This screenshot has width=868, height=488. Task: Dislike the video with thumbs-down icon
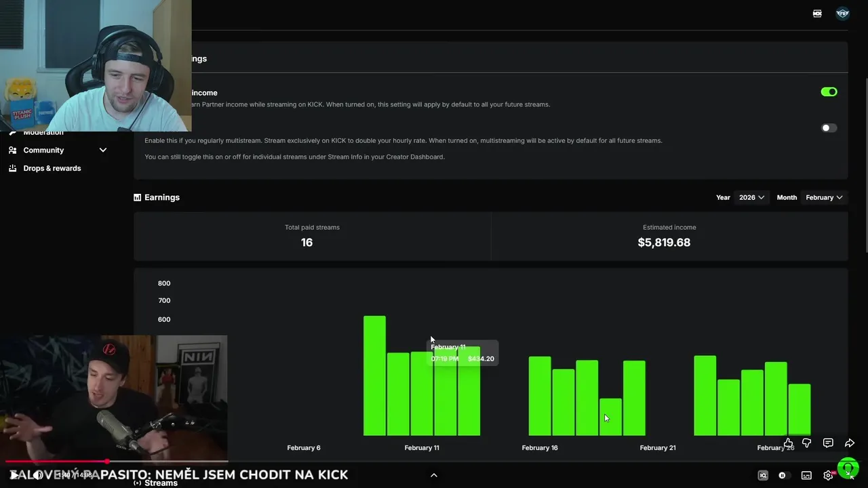pos(807,443)
